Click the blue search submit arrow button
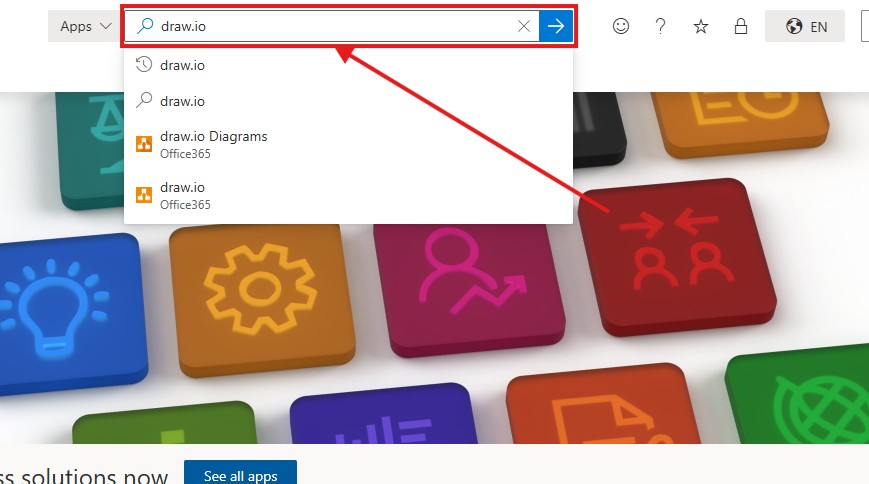The height and width of the screenshot is (484, 869). pyautogui.click(x=556, y=26)
